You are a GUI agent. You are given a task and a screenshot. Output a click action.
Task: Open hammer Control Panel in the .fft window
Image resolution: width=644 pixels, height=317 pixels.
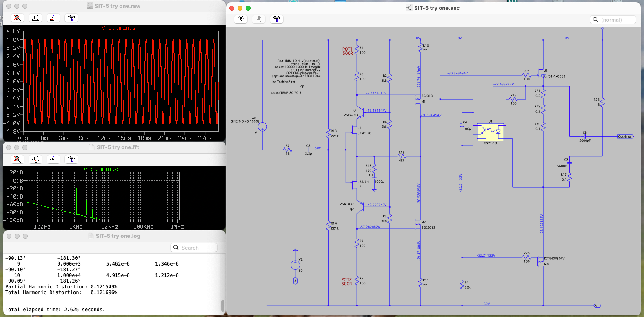click(71, 159)
